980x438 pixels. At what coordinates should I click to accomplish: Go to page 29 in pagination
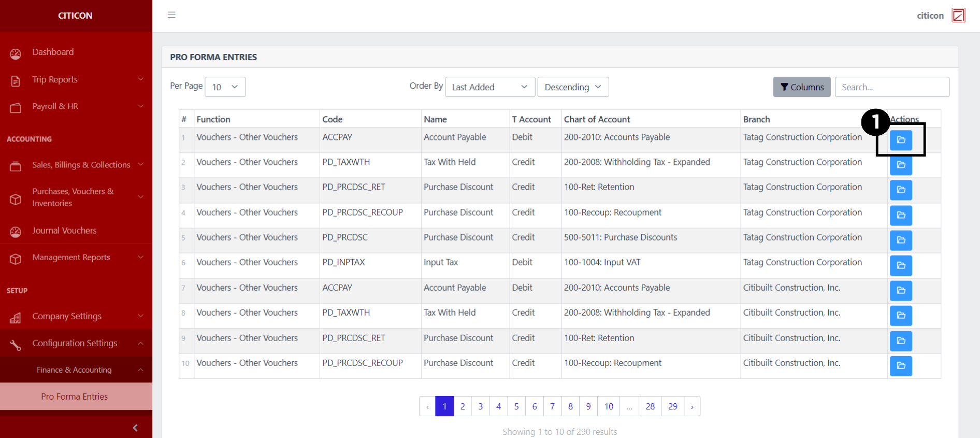coord(672,406)
